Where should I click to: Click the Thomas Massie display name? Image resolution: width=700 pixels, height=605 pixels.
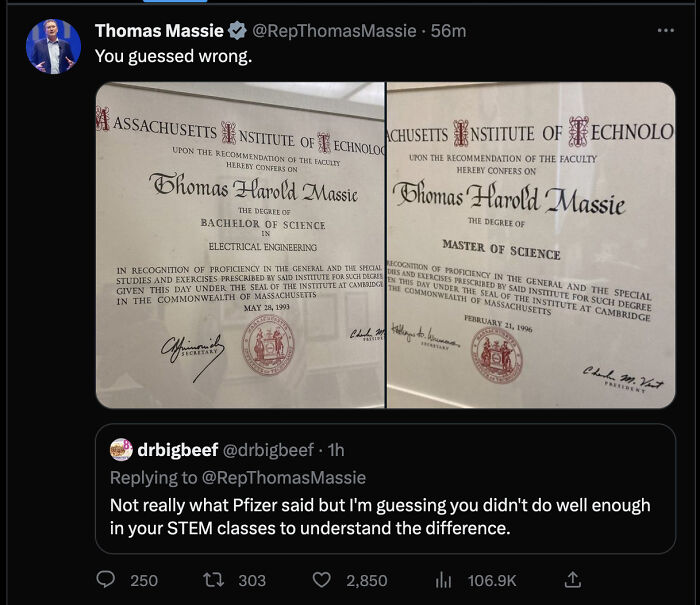click(x=159, y=31)
